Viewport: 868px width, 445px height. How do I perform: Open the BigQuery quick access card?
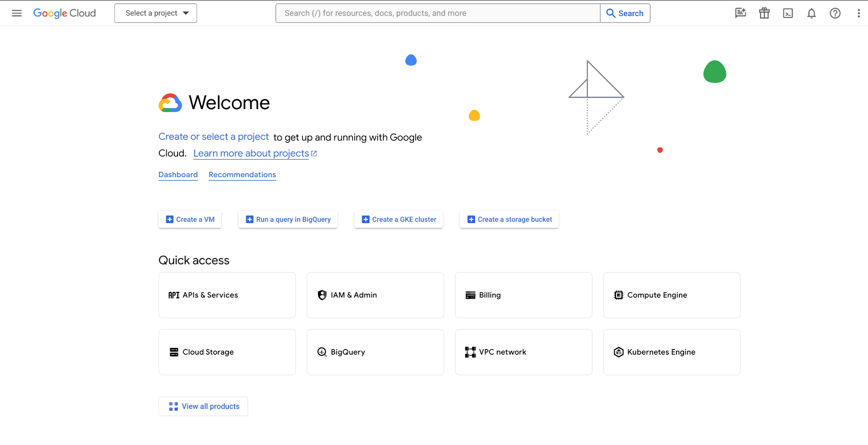point(376,352)
